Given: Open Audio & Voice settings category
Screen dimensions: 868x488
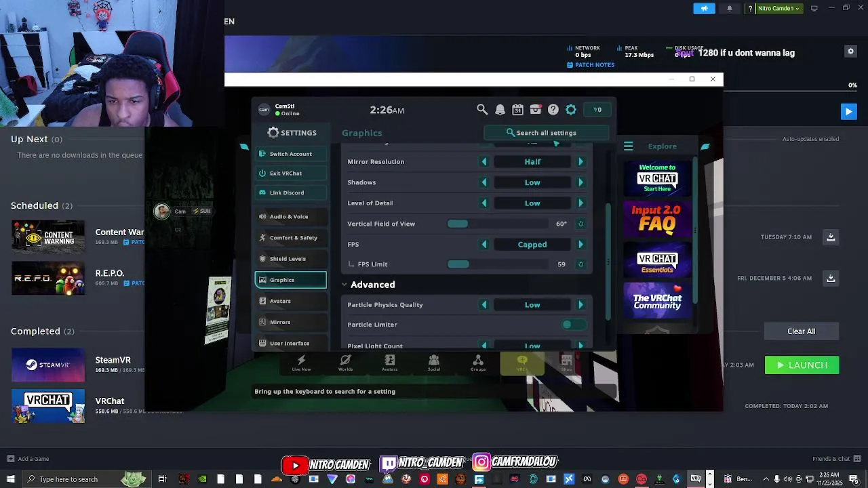Looking at the screenshot, I should [x=290, y=217].
